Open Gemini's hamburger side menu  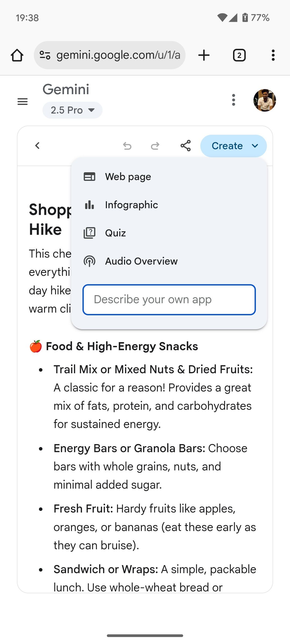click(x=23, y=102)
